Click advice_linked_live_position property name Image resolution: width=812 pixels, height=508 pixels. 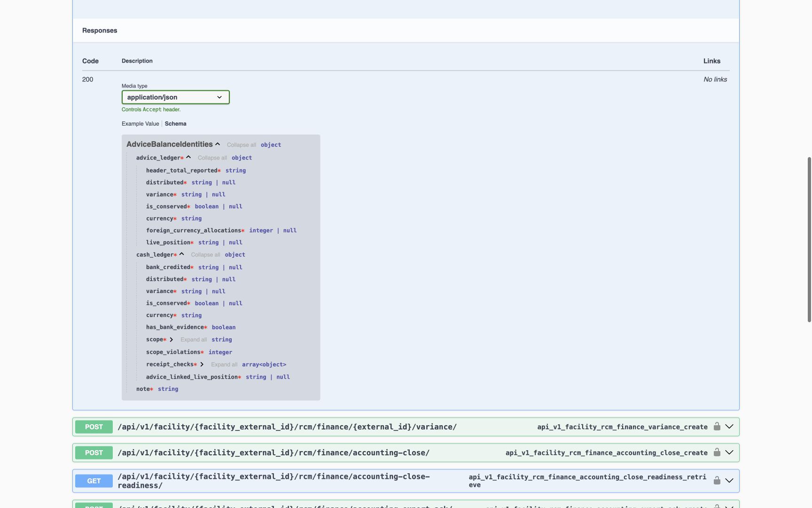click(x=192, y=377)
